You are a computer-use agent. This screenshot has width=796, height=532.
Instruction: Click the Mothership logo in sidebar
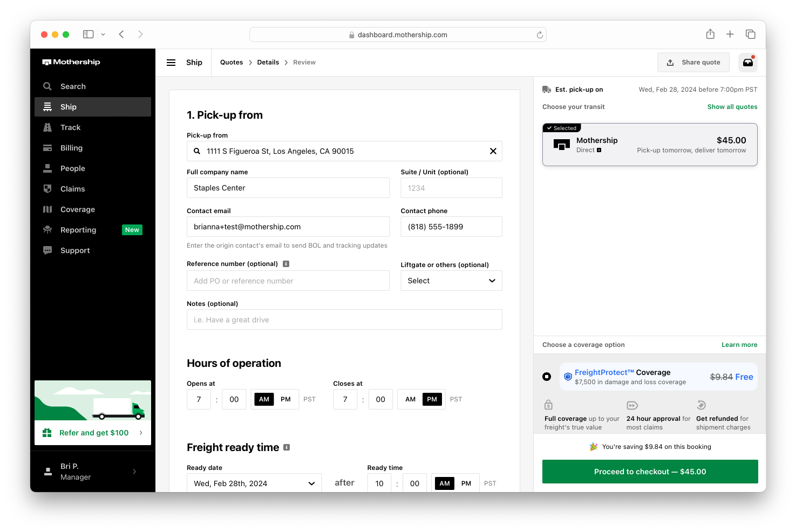tap(71, 62)
